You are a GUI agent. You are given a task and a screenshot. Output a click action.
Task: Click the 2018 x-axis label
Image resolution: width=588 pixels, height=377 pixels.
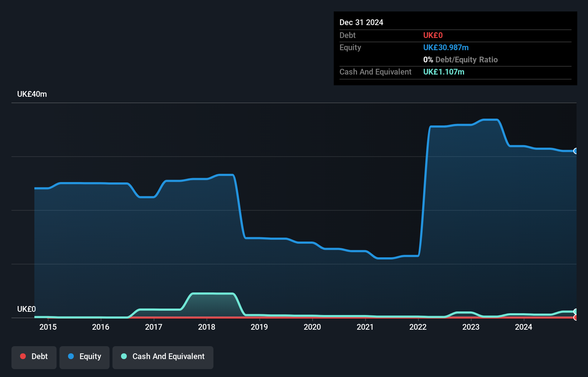(207, 327)
